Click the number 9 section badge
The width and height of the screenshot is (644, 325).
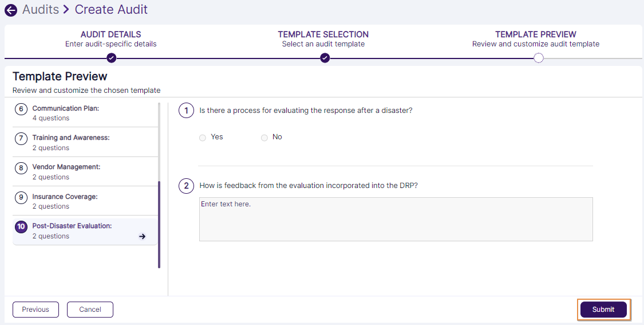[21, 197]
